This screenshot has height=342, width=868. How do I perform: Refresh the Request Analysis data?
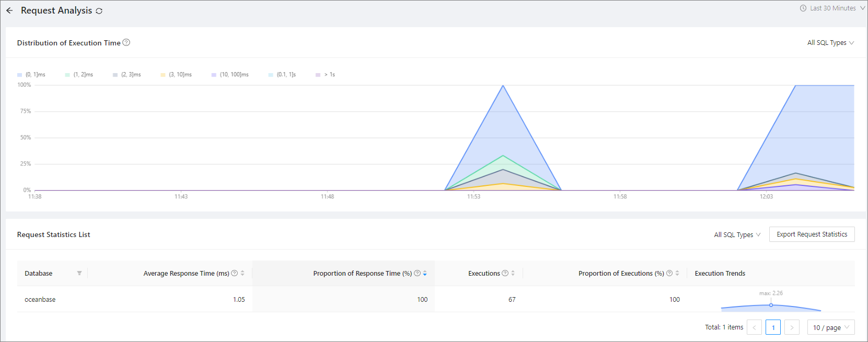(99, 11)
